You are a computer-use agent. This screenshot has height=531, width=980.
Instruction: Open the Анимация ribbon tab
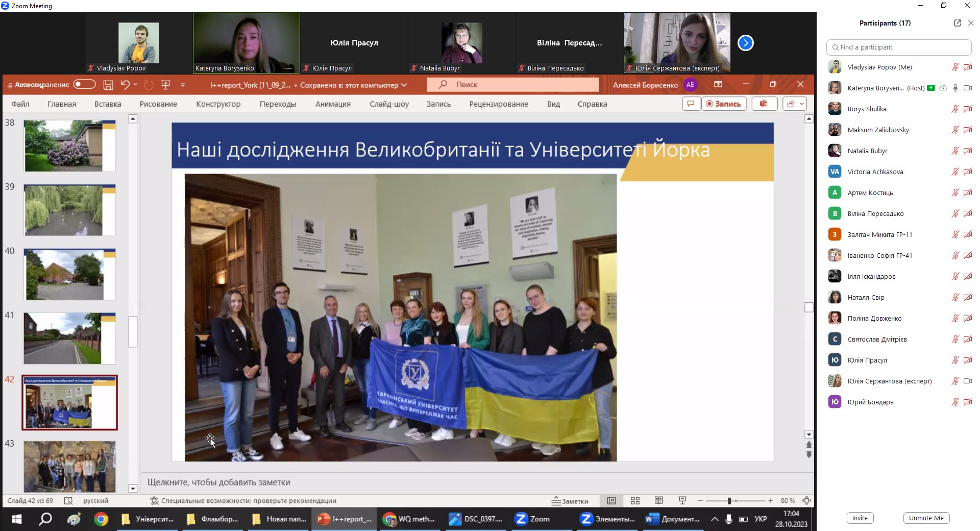pyautogui.click(x=333, y=104)
